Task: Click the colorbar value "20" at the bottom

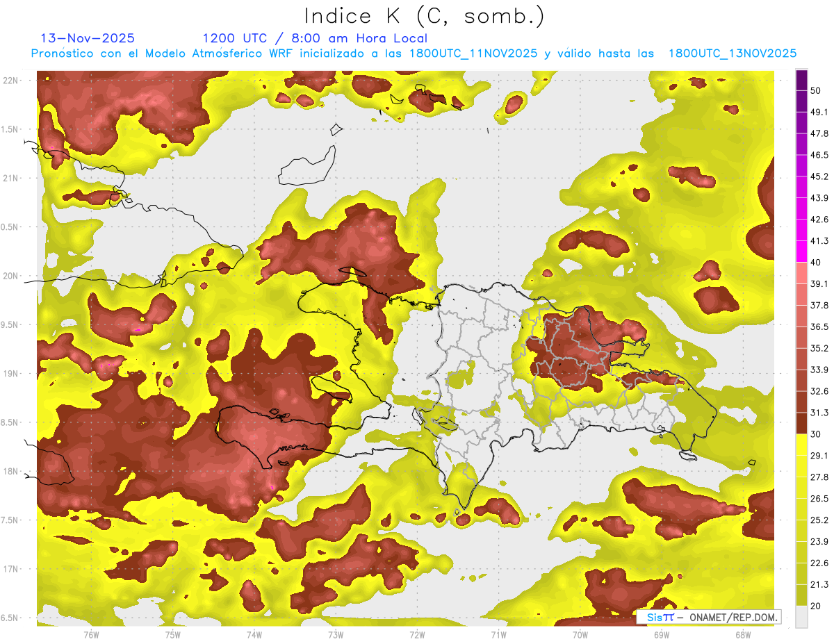Action: coord(816,606)
